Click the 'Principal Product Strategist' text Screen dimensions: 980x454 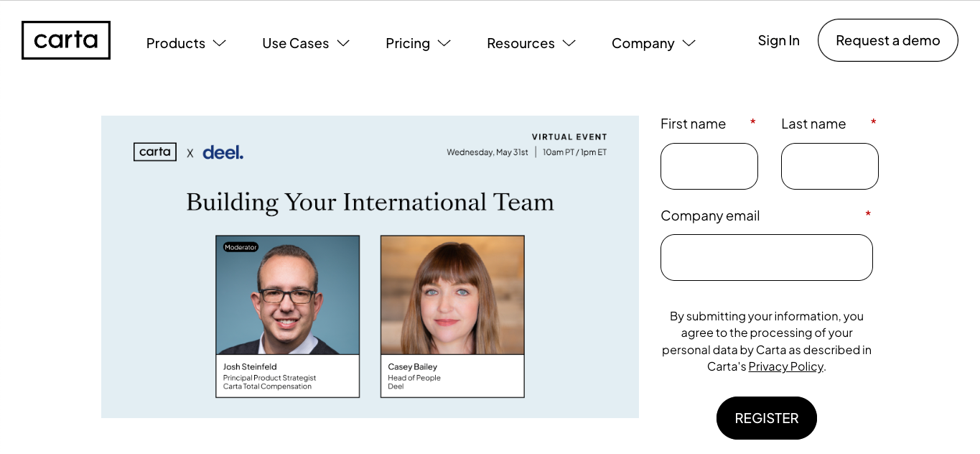coord(269,378)
